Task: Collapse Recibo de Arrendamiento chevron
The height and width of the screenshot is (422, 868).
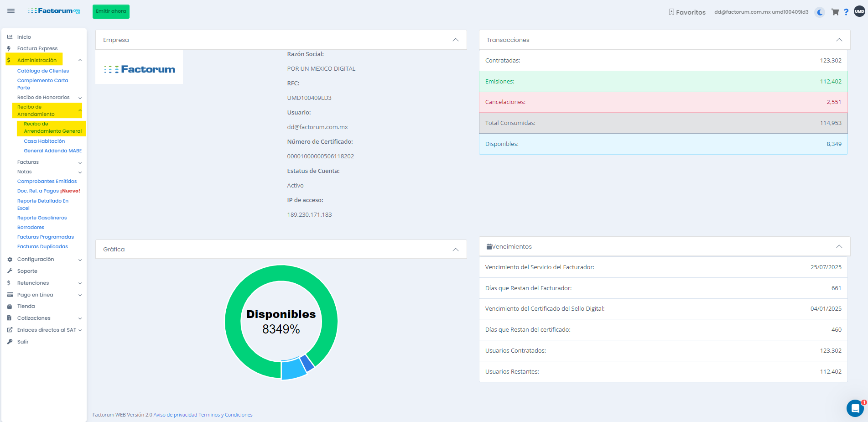Action: [x=80, y=110]
